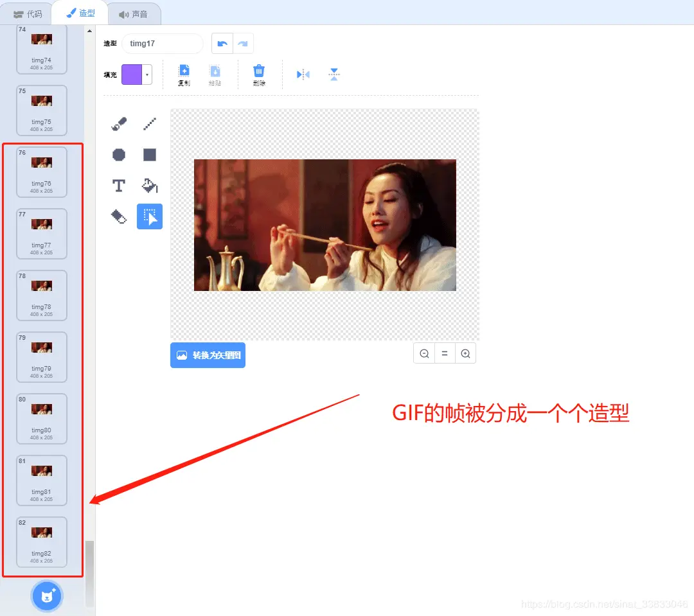Click the paste (粘贴) icon

215,75
